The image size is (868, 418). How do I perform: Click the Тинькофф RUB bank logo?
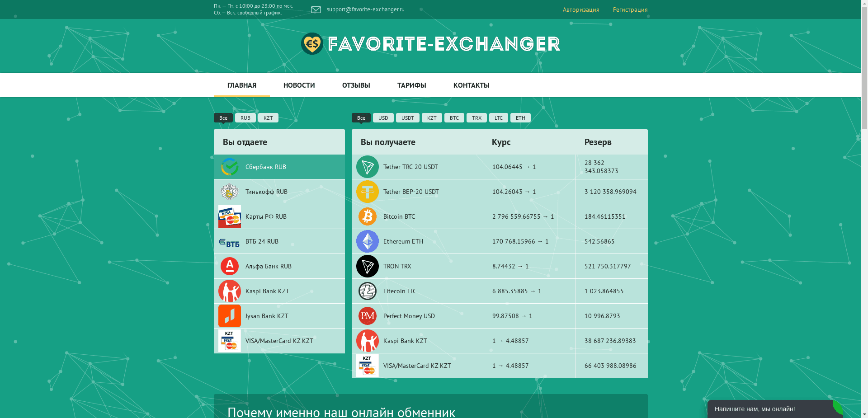[x=230, y=192]
